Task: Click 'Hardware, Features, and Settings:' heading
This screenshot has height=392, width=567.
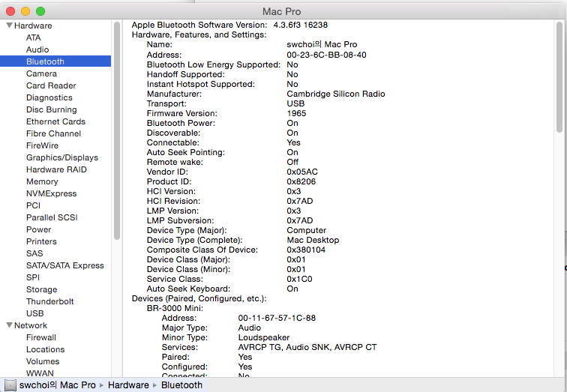Action: [x=199, y=34]
